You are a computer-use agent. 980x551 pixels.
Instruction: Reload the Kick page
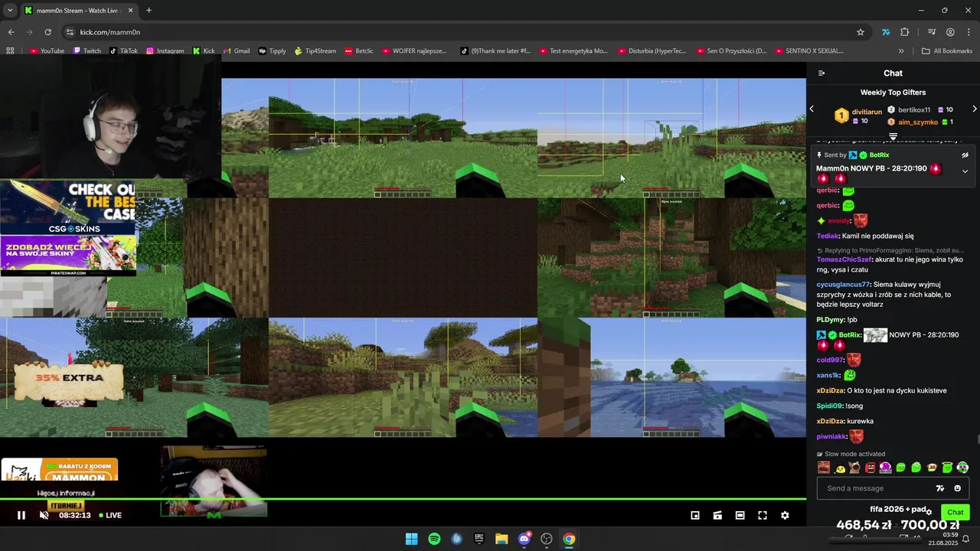[x=47, y=32]
